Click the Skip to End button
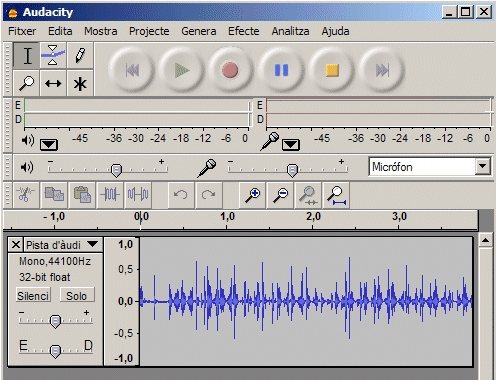The width and height of the screenshot is (496, 380). click(x=382, y=70)
